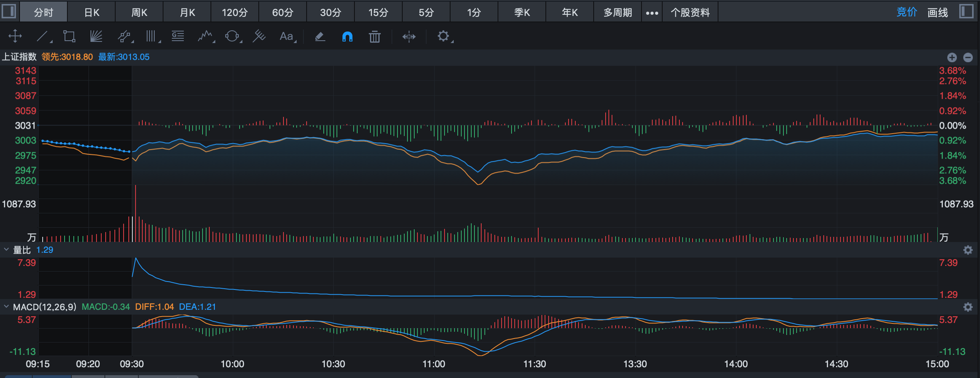Click the 14:00 time axis label
Screen dimensions: 980x378
pyautogui.click(x=736, y=364)
